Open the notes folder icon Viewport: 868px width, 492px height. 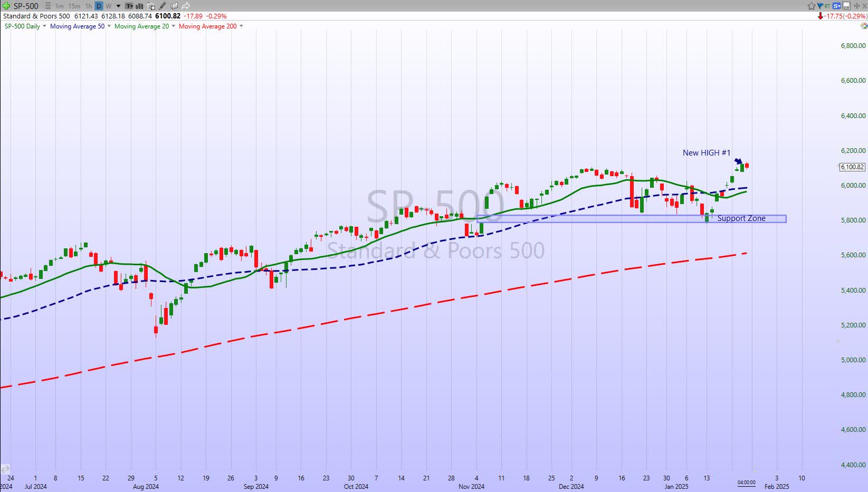(x=174, y=6)
